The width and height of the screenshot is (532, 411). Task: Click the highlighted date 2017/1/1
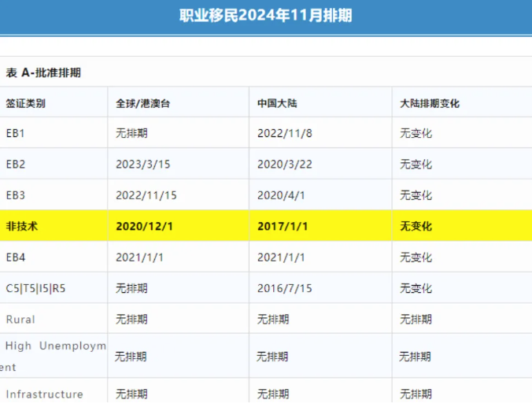(x=283, y=227)
